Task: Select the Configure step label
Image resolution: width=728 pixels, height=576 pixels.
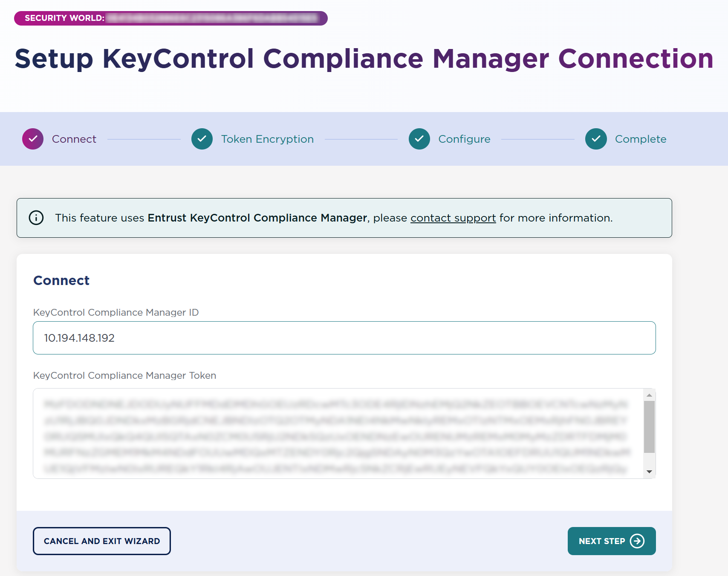Action: [x=464, y=139]
